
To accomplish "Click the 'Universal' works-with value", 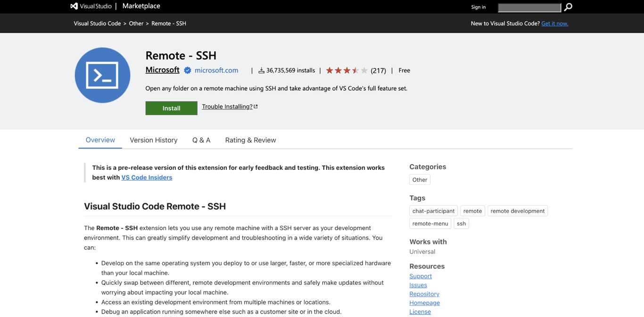I will coord(422,251).
